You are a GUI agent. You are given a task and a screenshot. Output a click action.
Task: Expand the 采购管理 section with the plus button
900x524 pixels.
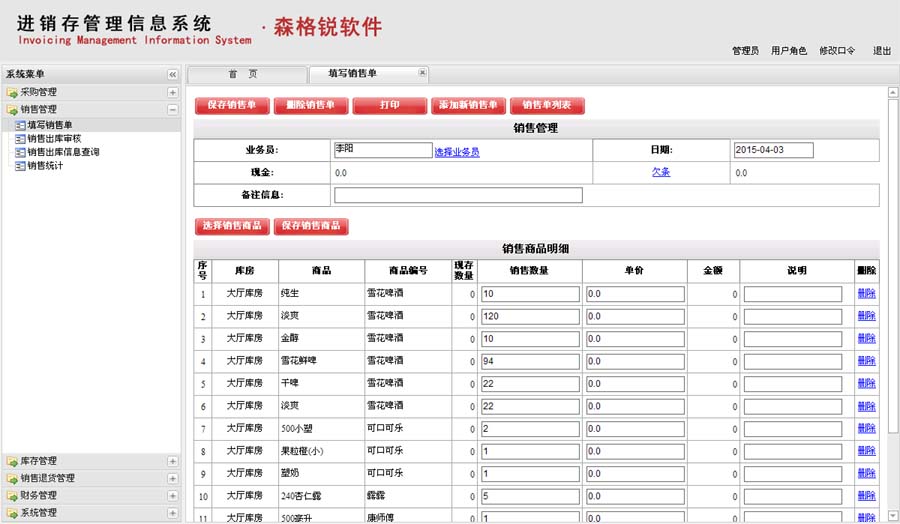coord(172,92)
